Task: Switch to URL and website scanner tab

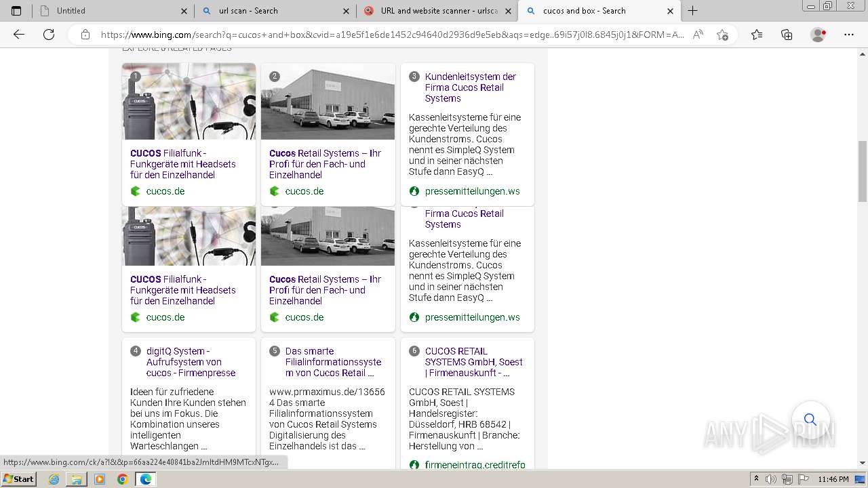Action: point(437,11)
